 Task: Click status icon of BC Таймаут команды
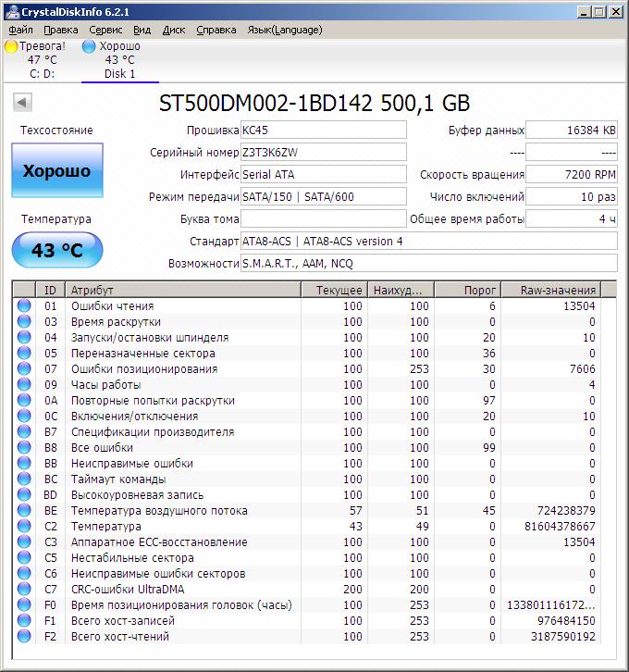(x=24, y=479)
